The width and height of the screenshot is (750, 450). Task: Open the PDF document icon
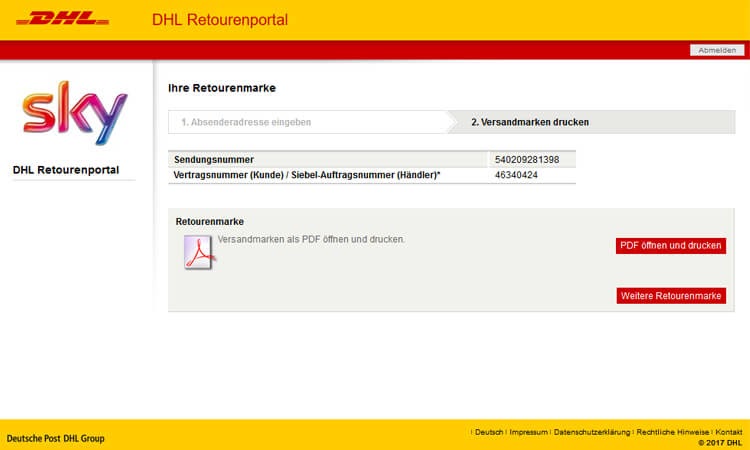199,252
